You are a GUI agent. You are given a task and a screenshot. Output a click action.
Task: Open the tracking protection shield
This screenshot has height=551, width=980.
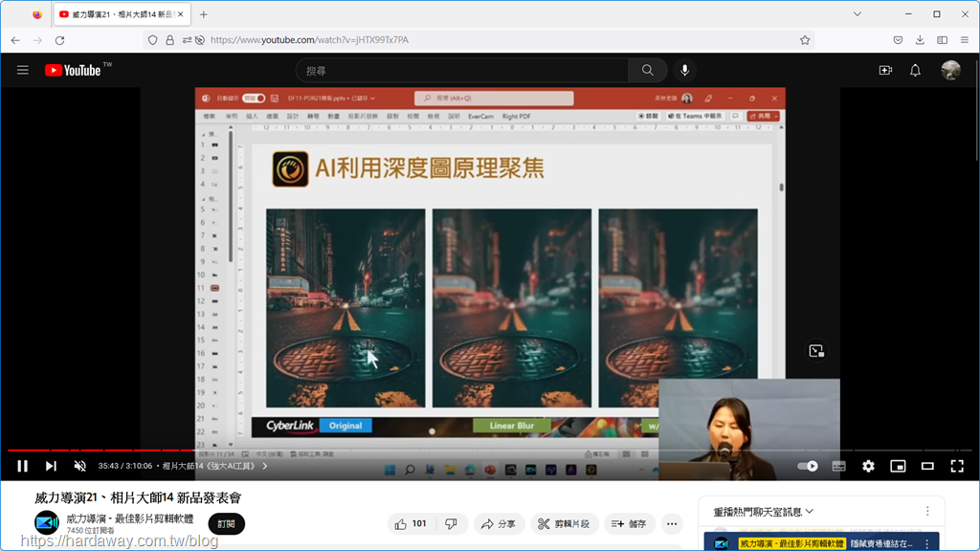pos(152,40)
